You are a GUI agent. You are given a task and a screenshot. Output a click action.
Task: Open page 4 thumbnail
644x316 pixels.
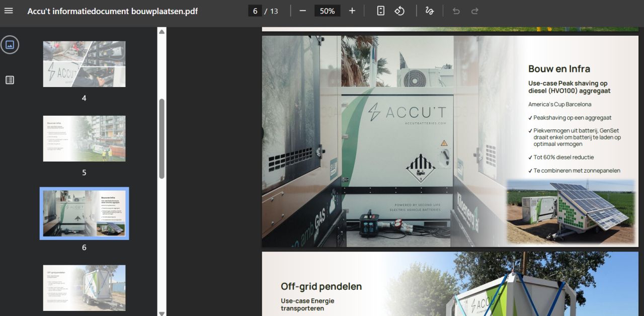(x=84, y=64)
